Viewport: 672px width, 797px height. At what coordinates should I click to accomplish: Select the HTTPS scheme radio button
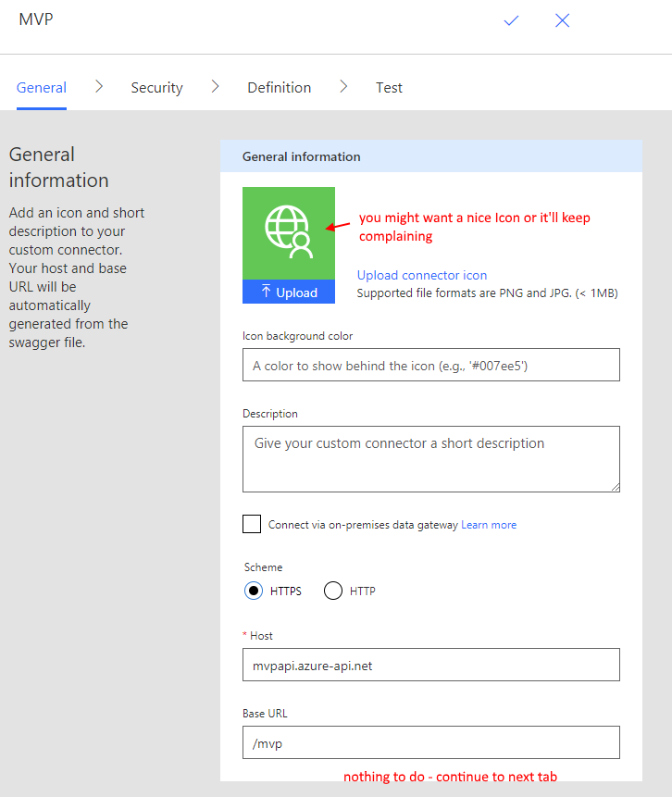(254, 592)
